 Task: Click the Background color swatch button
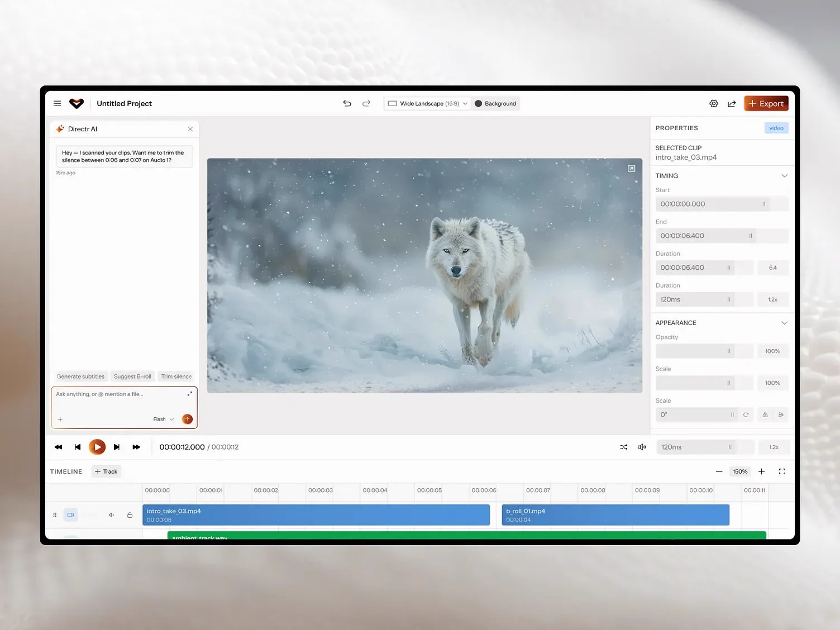(495, 103)
